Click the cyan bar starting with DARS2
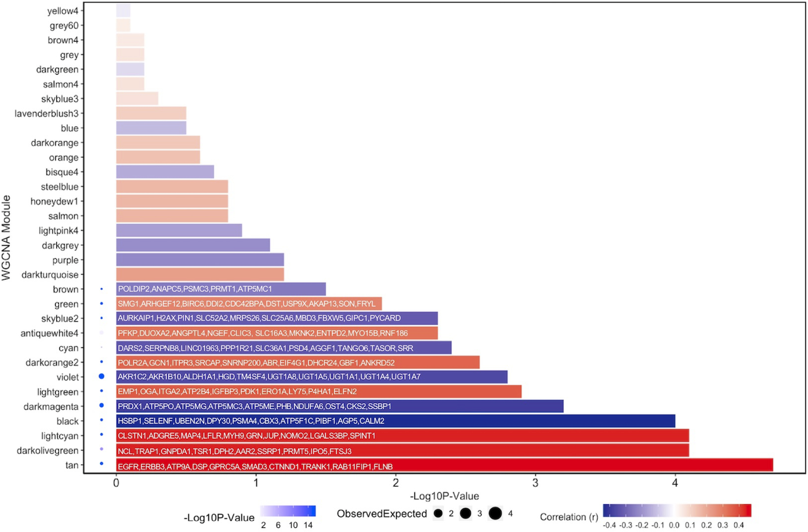The width and height of the screenshot is (808, 532). tap(284, 348)
